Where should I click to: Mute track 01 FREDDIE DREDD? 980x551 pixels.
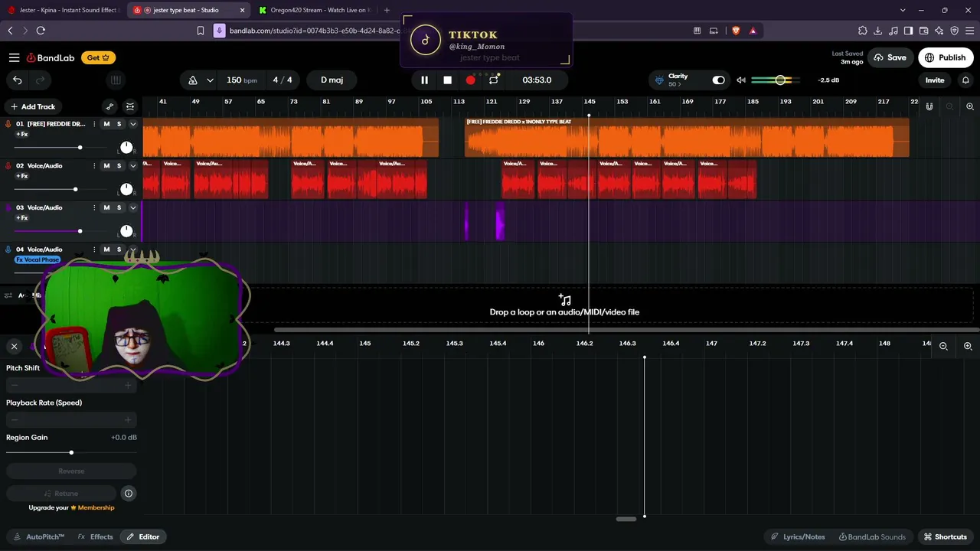[x=106, y=124]
